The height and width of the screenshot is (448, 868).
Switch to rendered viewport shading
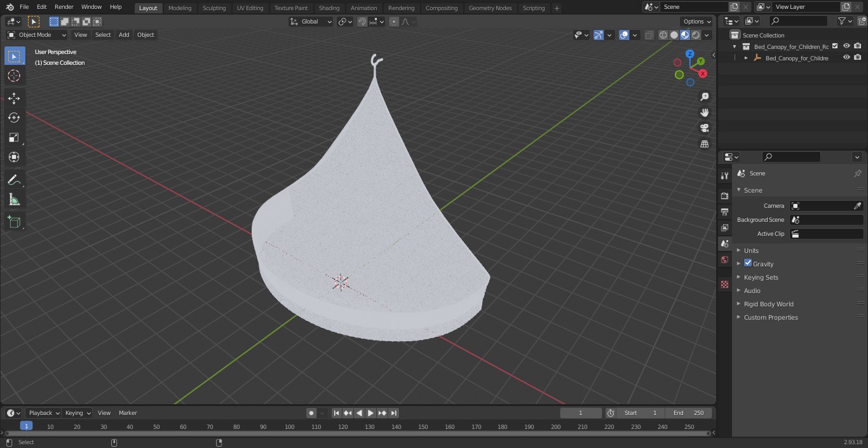point(696,35)
